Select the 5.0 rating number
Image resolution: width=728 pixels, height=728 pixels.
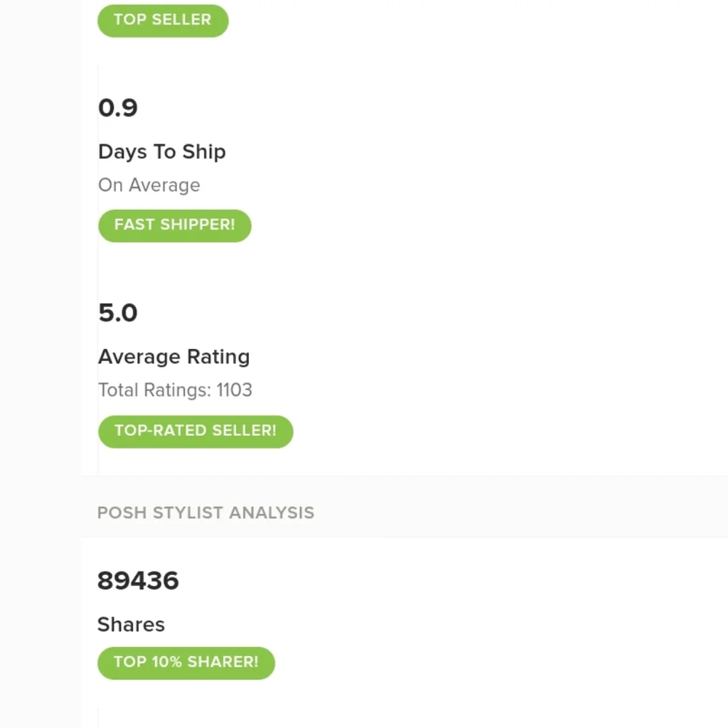[118, 313]
